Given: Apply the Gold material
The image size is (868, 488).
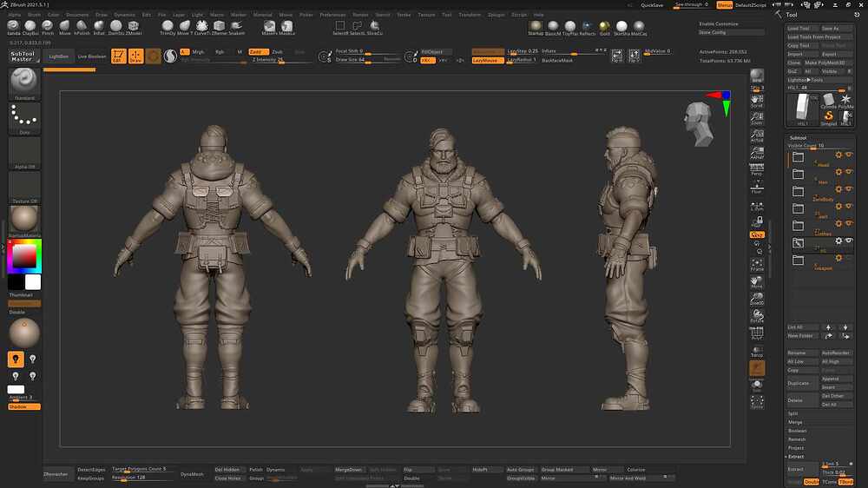Looking at the screenshot, I should pos(604,28).
